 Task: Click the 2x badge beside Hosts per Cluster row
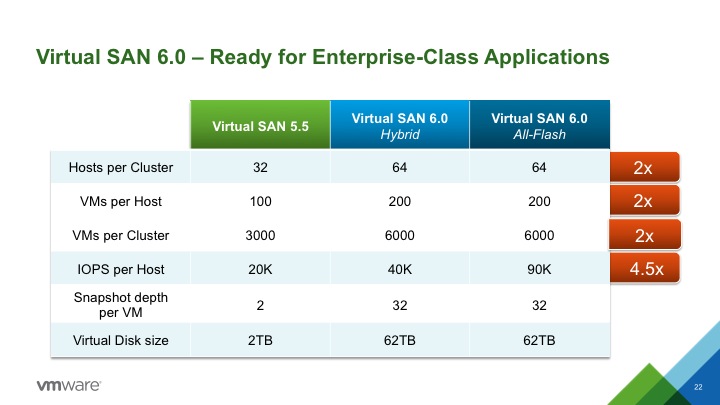pos(644,167)
